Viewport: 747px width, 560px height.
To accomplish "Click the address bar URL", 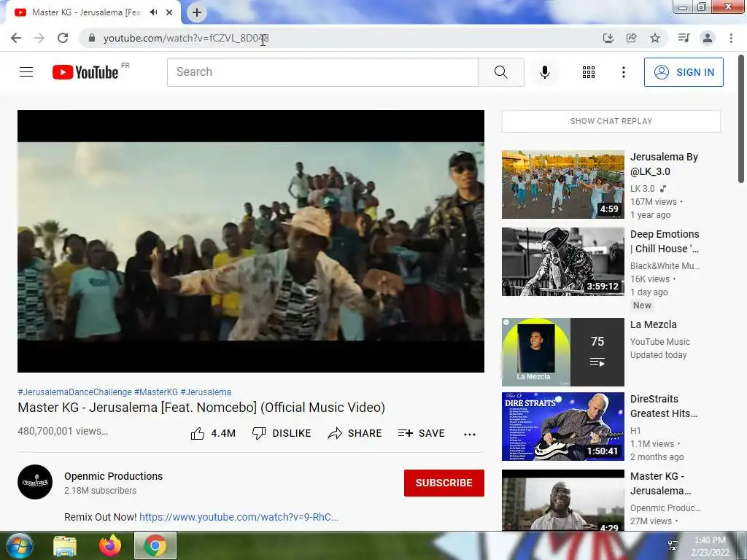I will pyautogui.click(x=186, y=38).
